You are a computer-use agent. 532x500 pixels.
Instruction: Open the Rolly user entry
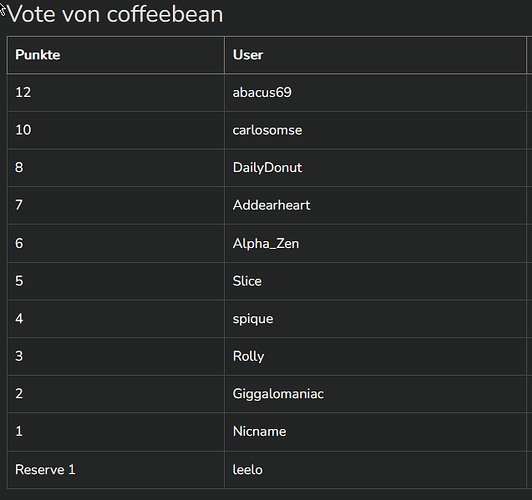coord(248,356)
